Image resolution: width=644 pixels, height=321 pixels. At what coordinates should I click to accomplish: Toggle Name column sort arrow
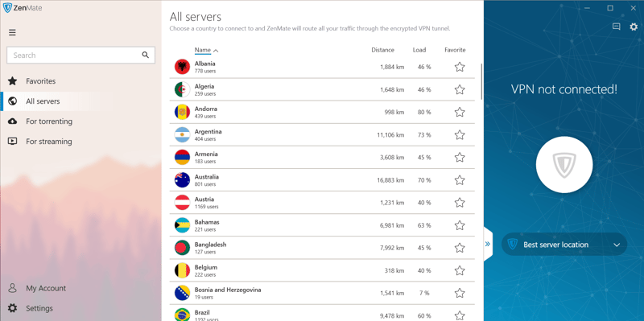216,51
